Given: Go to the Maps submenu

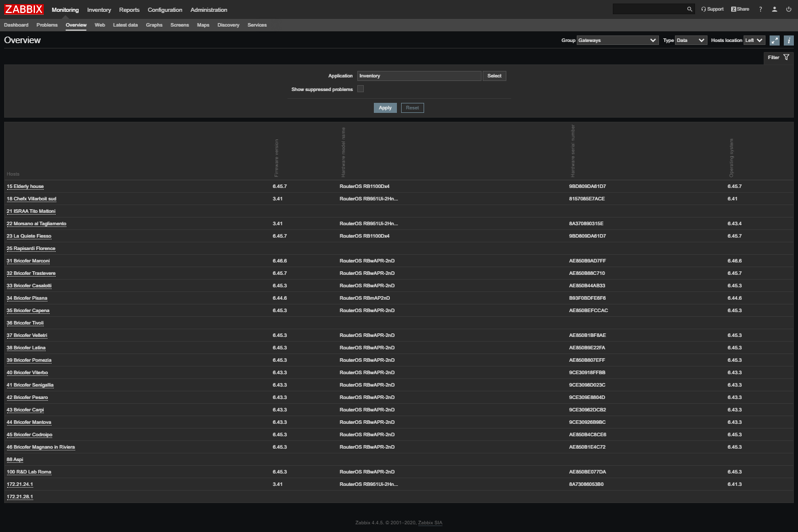Looking at the screenshot, I should pyautogui.click(x=203, y=25).
